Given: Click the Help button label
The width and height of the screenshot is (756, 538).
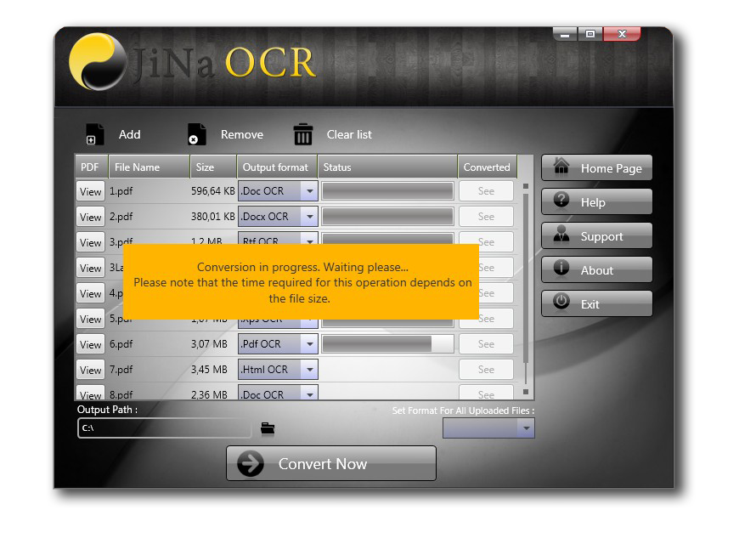Looking at the screenshot, I should tap(593, 202).
